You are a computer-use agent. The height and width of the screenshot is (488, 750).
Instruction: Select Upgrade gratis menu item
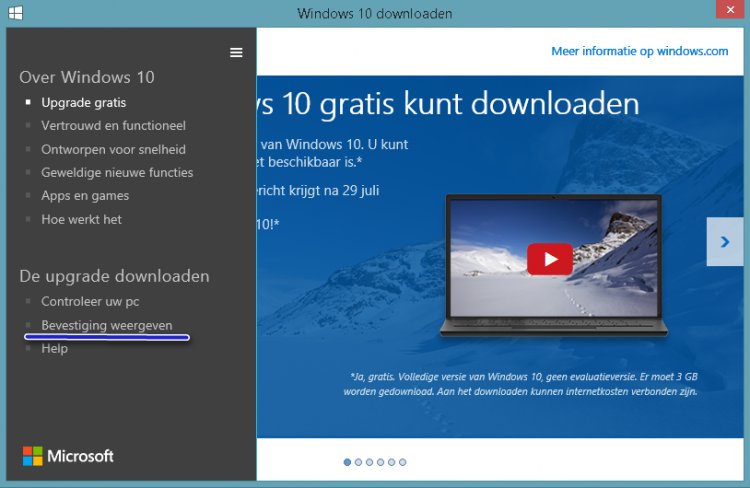[84, 102]
